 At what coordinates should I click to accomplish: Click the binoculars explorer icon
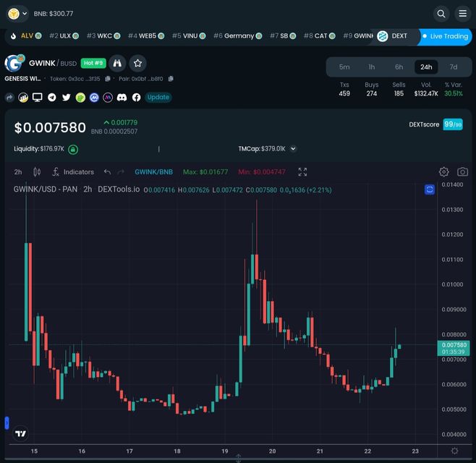(117, 63)
